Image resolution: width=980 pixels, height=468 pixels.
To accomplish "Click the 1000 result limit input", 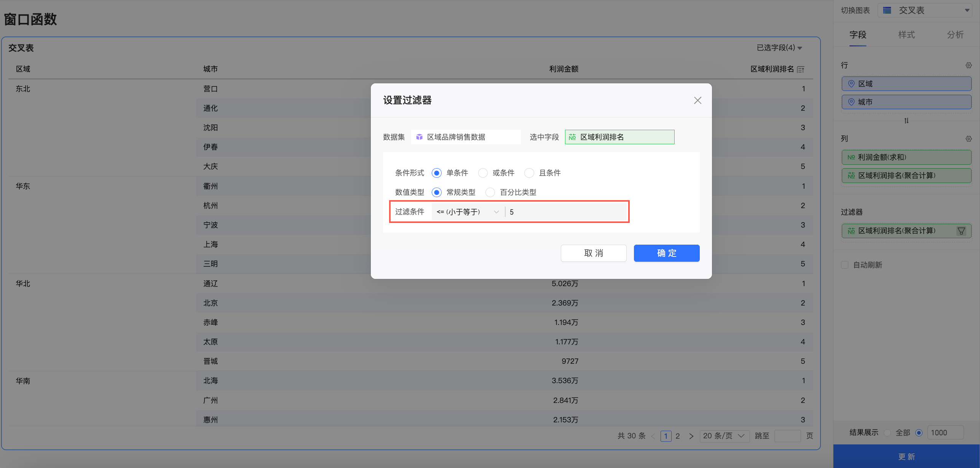I will [x=945, y=433].
